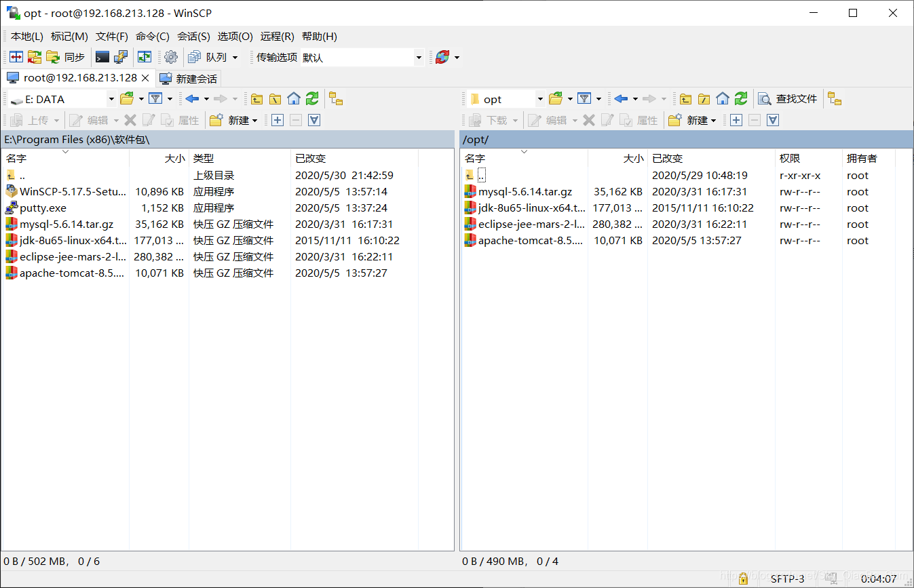Click local panel 新建 new button
The height and width of the screenshot is (588, 914).
[234, 120]
